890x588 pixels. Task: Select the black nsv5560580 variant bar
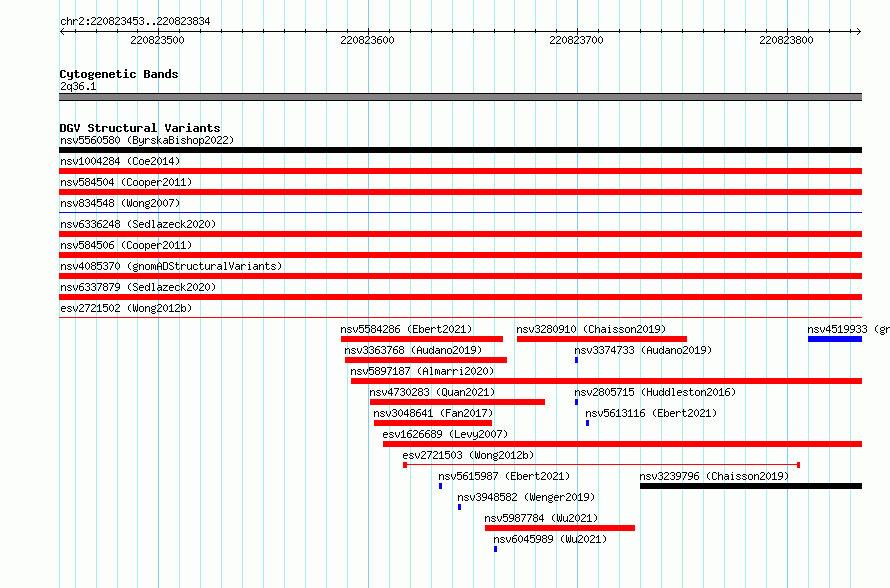(x=460, y=150)
